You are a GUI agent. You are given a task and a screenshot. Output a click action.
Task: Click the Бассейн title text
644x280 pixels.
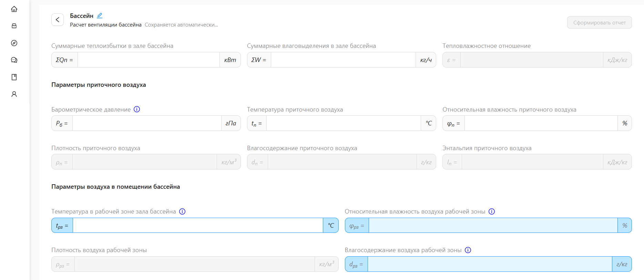pyautogui.click(x=82, y=16)
